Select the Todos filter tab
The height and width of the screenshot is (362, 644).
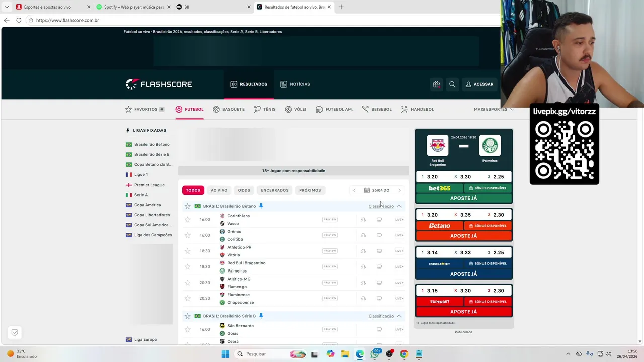coord(193,190)
